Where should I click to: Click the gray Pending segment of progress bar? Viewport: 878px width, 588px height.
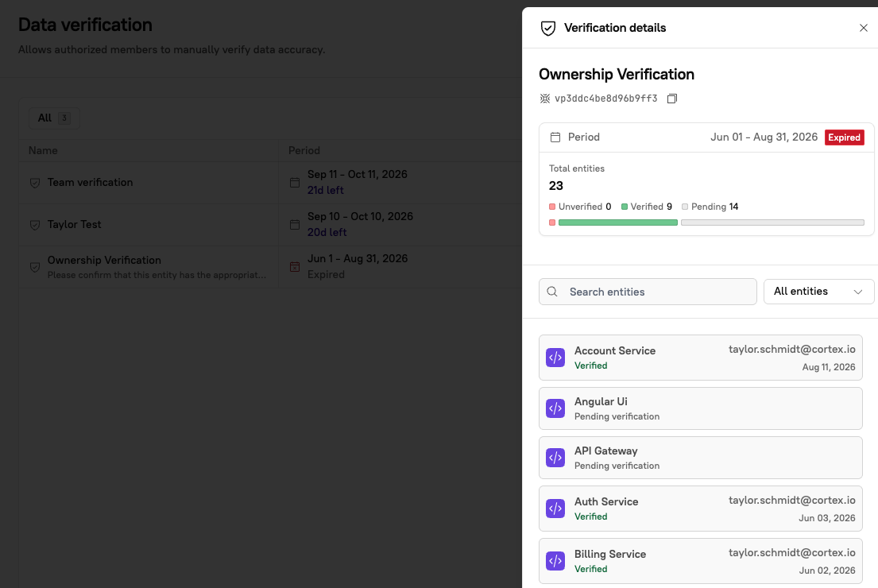[773, 222]
